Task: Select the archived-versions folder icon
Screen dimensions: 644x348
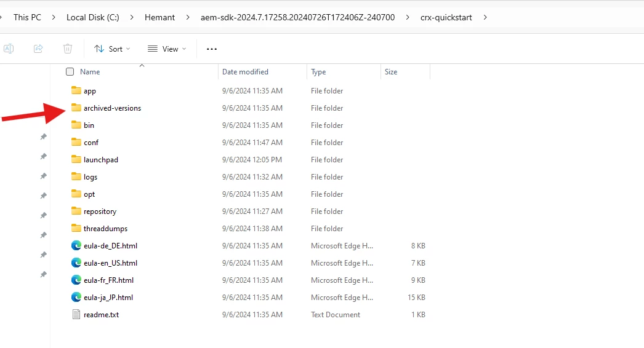Action: 76,108
